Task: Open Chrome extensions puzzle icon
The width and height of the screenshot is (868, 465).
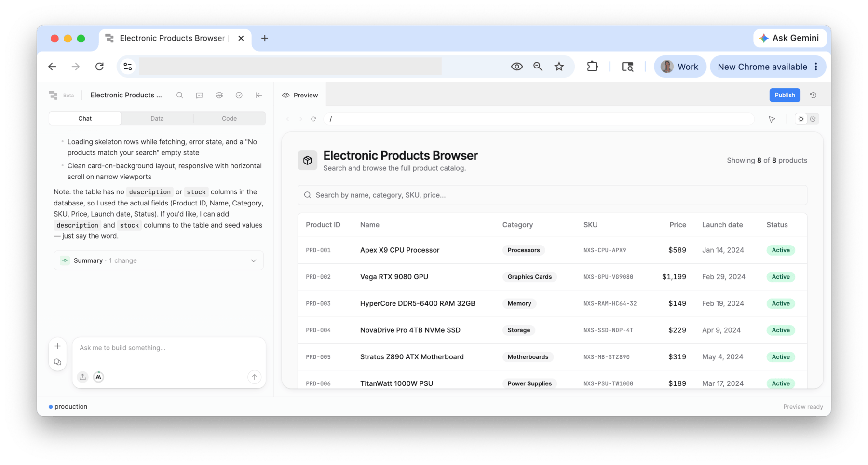Action: 592,67
